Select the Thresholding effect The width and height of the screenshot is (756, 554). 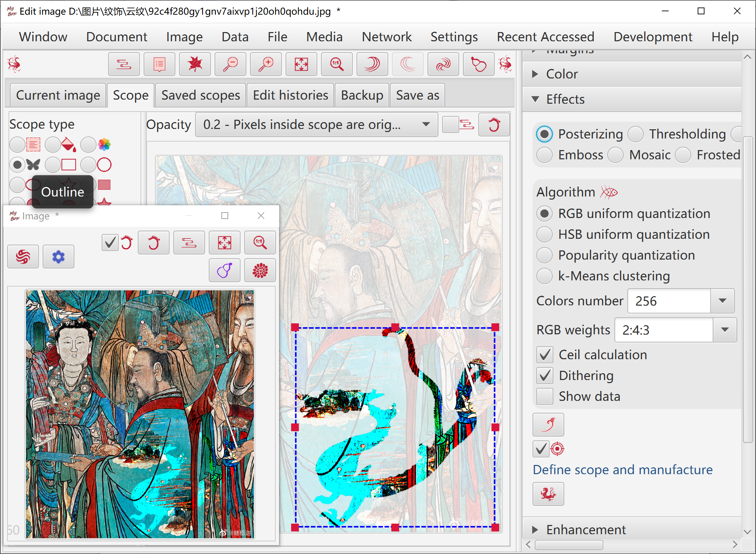pos(636,134)
